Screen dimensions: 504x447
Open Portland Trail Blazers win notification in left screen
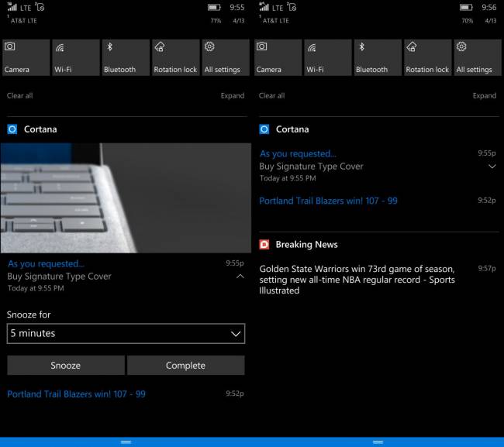coord(76,394)
